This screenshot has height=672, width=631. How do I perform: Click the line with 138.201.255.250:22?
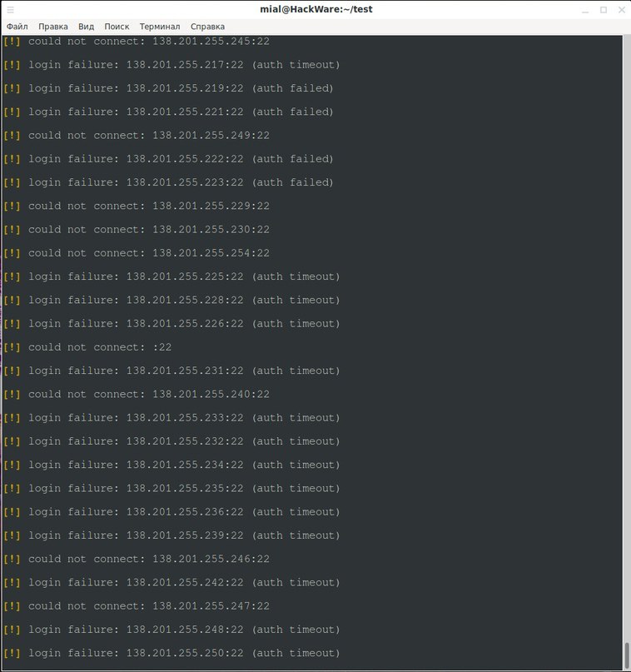click(171, 654)
